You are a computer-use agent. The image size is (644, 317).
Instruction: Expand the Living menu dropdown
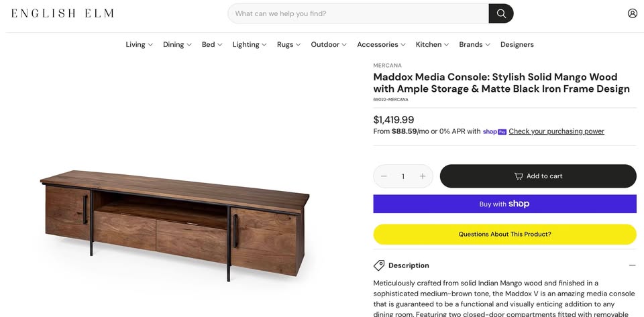[139, 45]
